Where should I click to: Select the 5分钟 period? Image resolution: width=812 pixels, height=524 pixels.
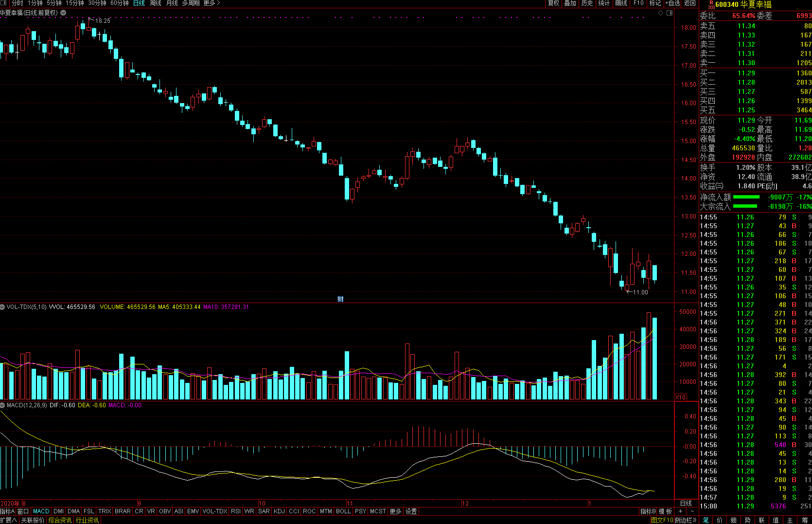54,3
